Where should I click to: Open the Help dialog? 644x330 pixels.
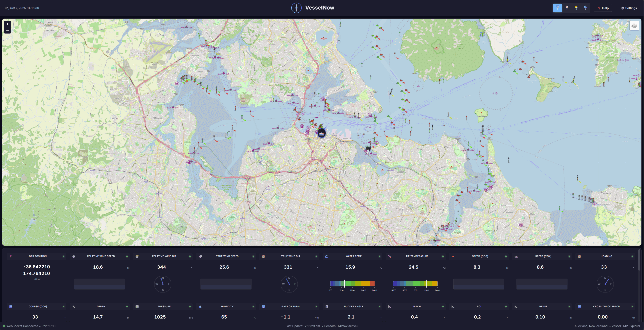603,8
